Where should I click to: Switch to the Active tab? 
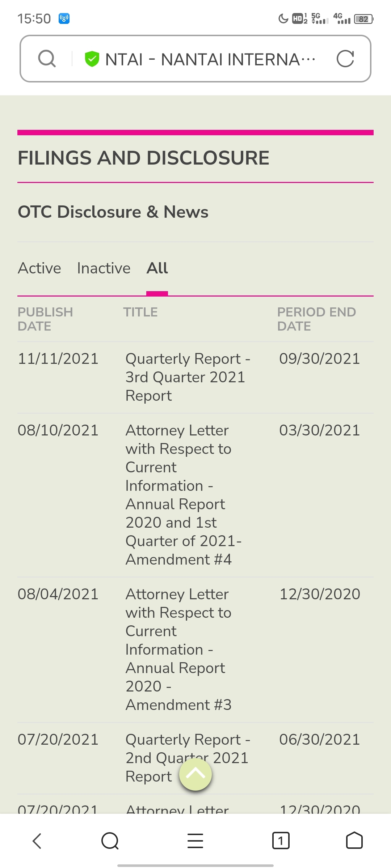pos(39,268)
